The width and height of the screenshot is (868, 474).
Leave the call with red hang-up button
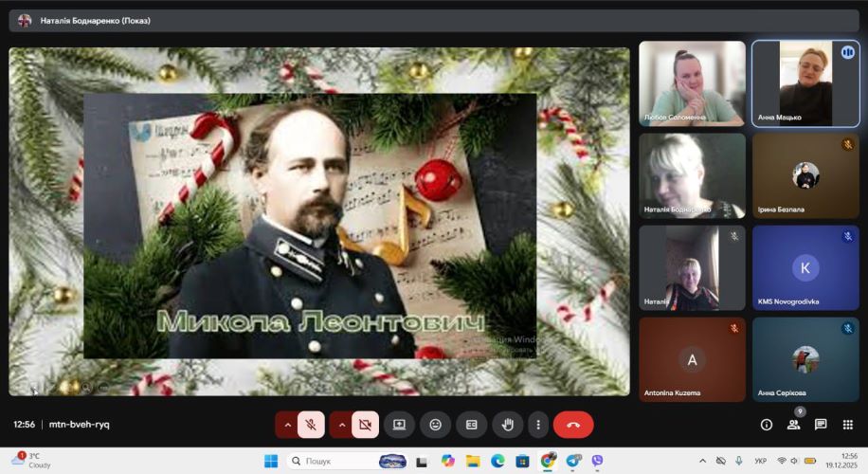pyautogui.click(x=573, y=425)
